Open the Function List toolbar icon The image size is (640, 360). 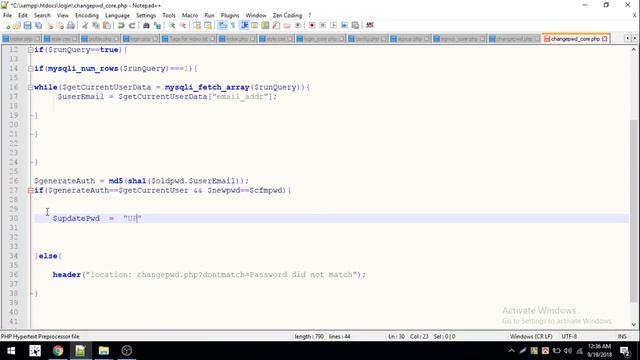tap(276, 25)
